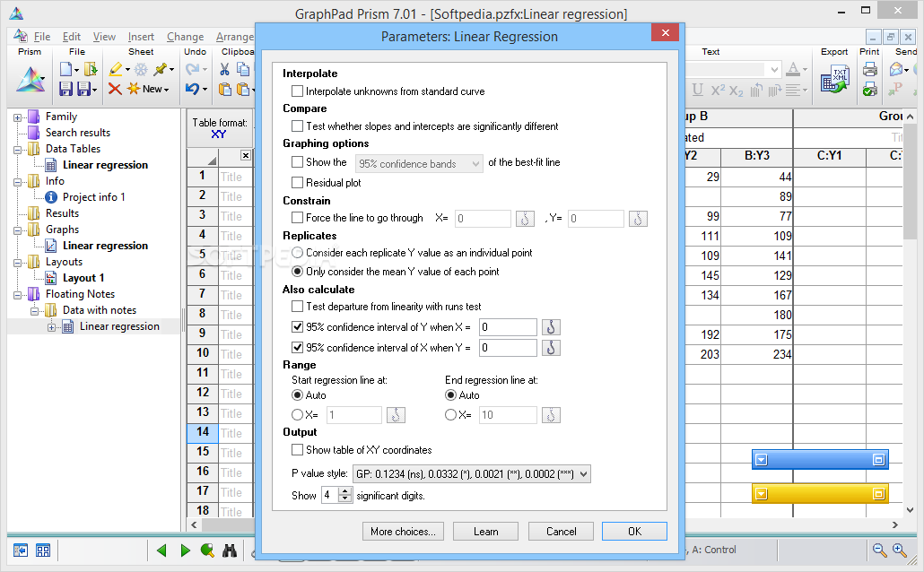Image resolution: width=924 pixels, height=572 pixels.
Task: Open the Insert menu
Action: pos(141,37)
